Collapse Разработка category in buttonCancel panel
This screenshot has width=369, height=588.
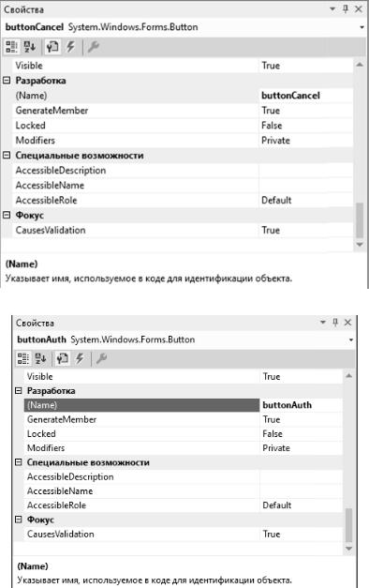pos(7,81)
